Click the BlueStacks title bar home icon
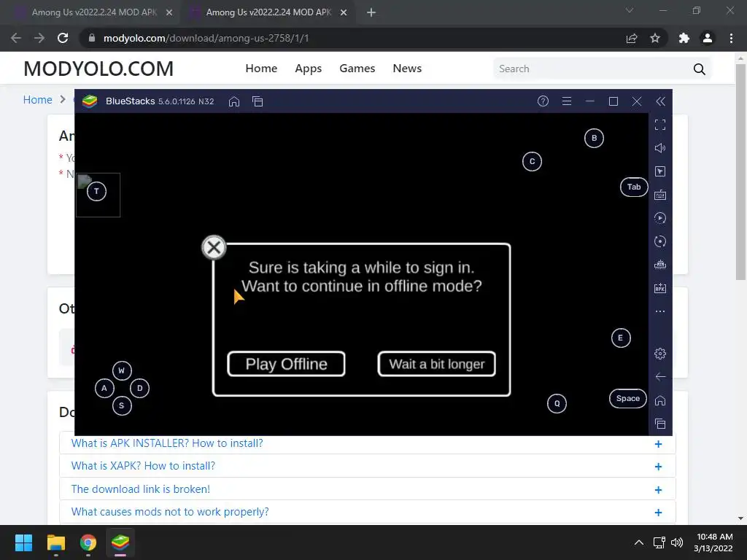Image resolution: width=747 pixels, height=560 pixels. pos(234,101)
